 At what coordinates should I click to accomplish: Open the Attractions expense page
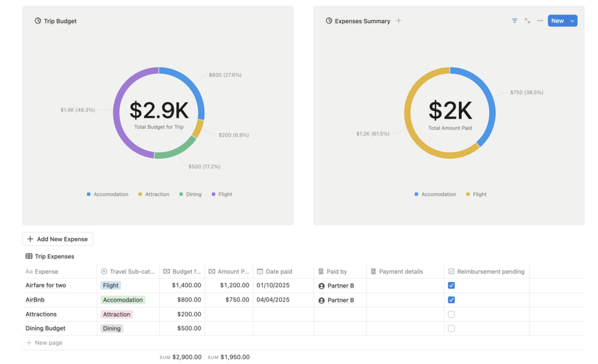click(x=41, y=314)
